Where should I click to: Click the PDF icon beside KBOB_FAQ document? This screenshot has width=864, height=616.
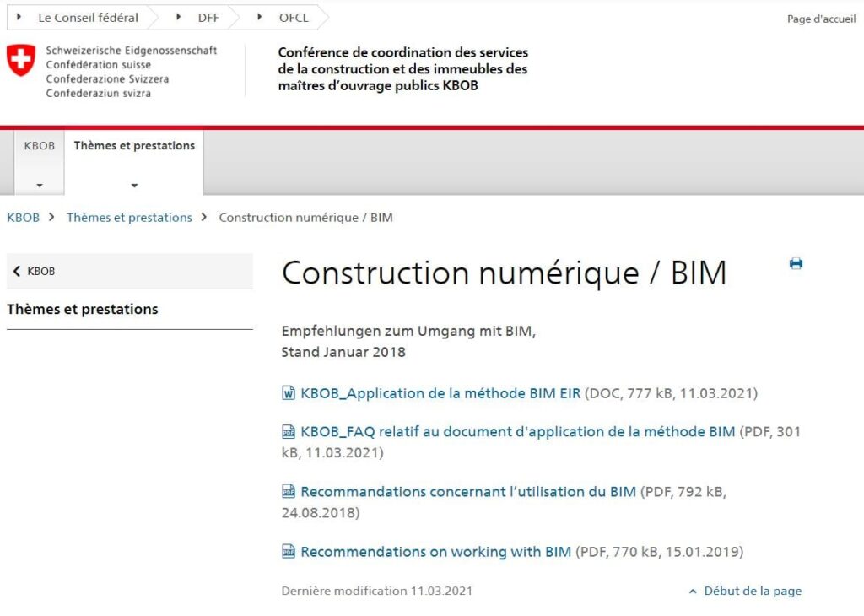point(289,431)
